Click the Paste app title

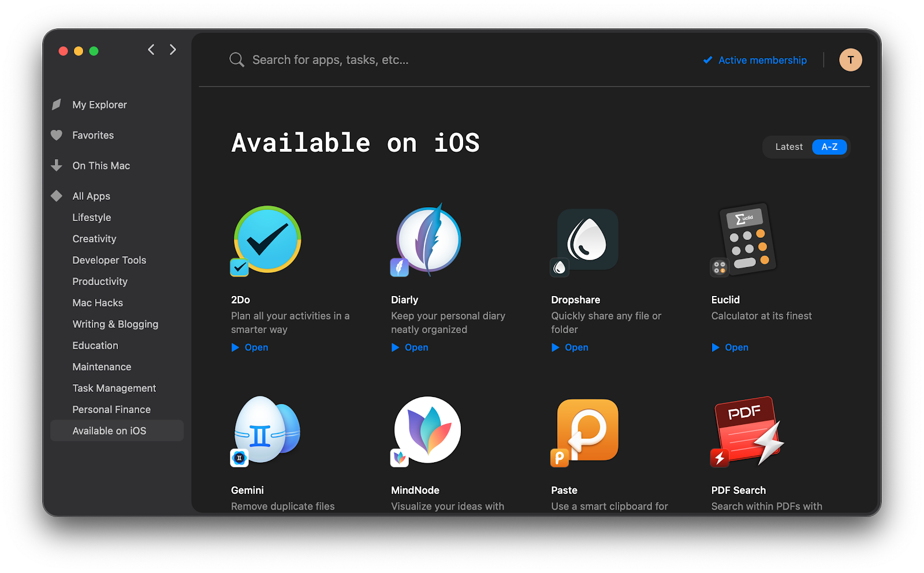click(564, 490)
